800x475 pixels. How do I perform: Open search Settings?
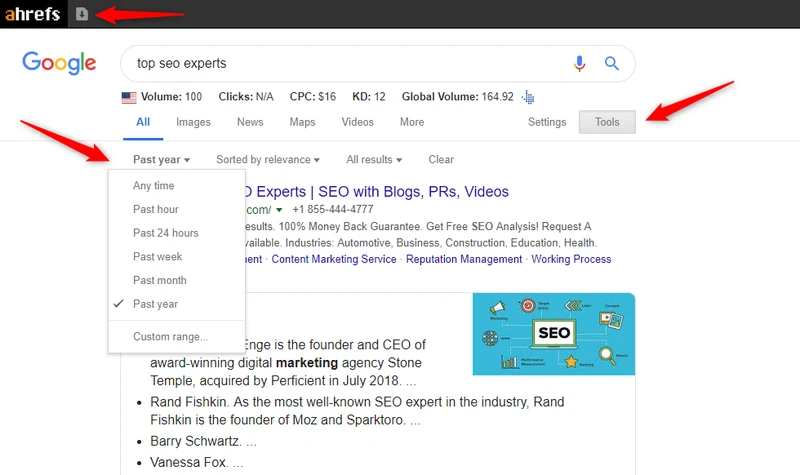pos(547,122)
